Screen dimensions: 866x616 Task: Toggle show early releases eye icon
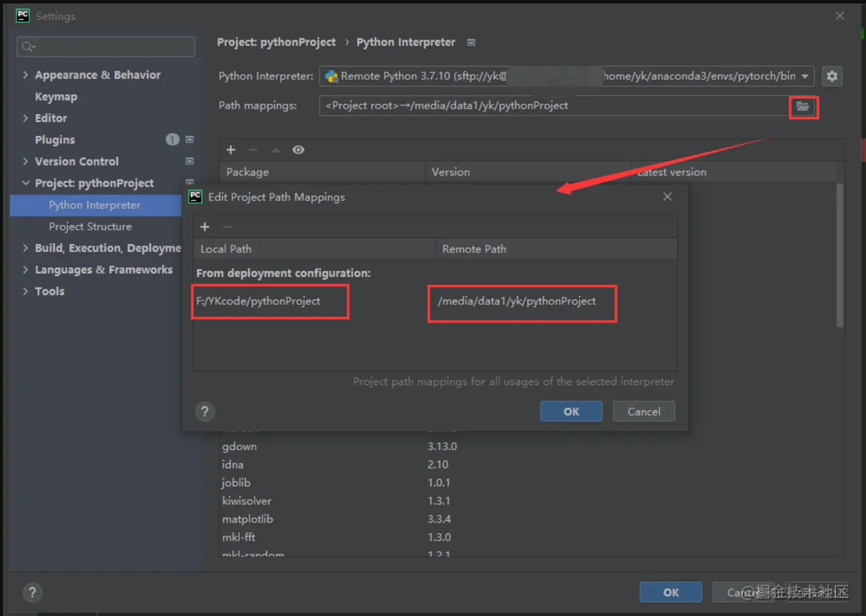point(298,150)
